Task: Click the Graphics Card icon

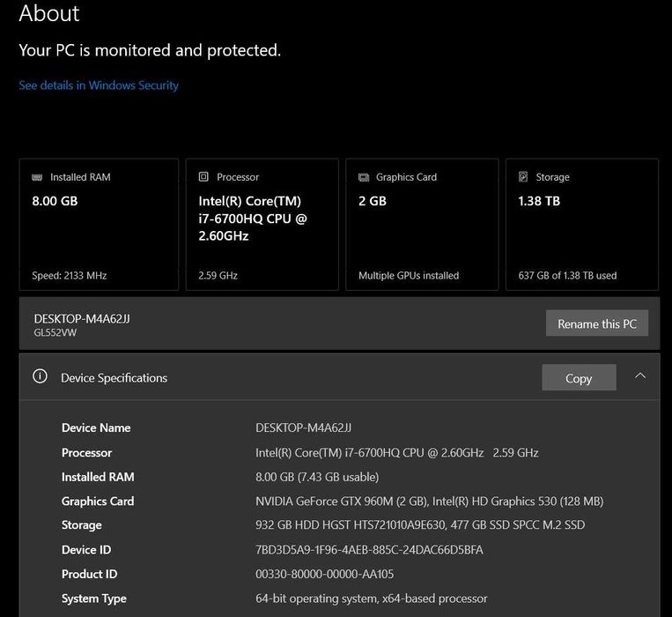Action: point(364,177)
